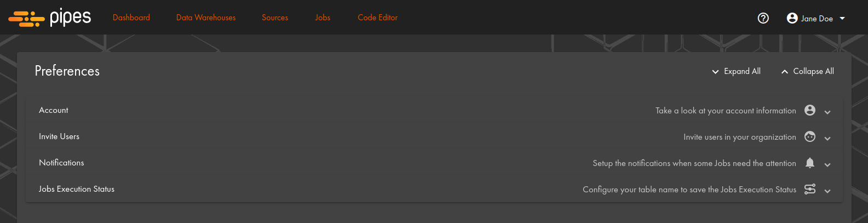Screen dimensions: 868x223
Task: Expand the Notifications section chevron
Action: 827,164
